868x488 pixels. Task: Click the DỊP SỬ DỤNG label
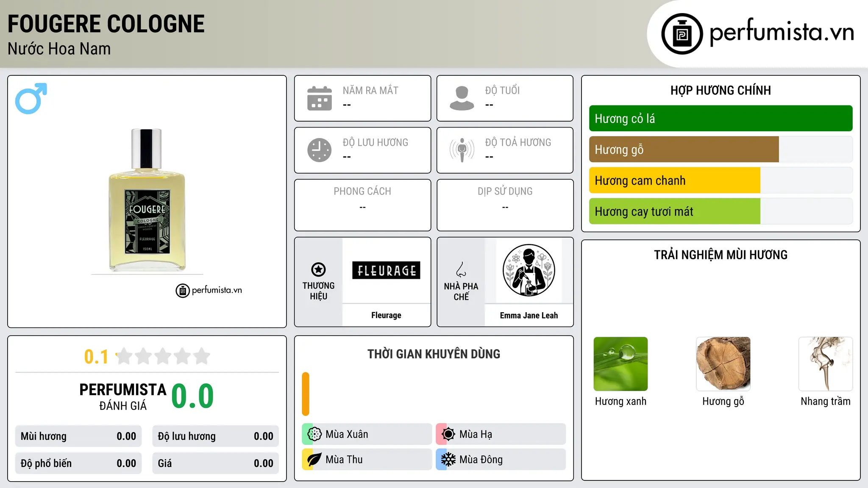tap(505, 191)
